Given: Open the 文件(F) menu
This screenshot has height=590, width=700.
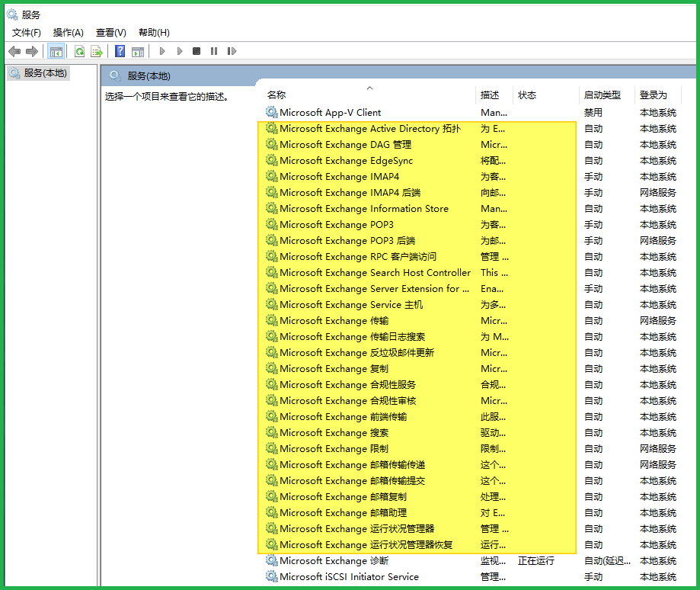Looking at the screenshot, I should click(x=27, y=33).
